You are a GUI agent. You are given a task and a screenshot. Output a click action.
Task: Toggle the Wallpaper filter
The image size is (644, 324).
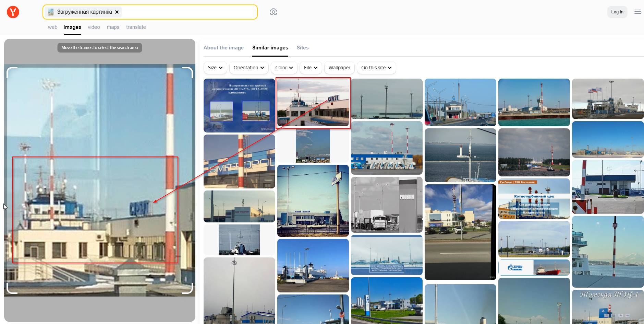[x=339, y=68]
